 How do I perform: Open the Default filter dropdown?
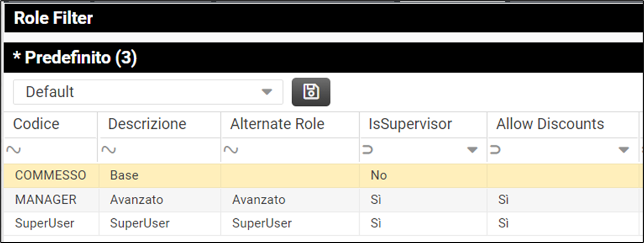[148, 92]
